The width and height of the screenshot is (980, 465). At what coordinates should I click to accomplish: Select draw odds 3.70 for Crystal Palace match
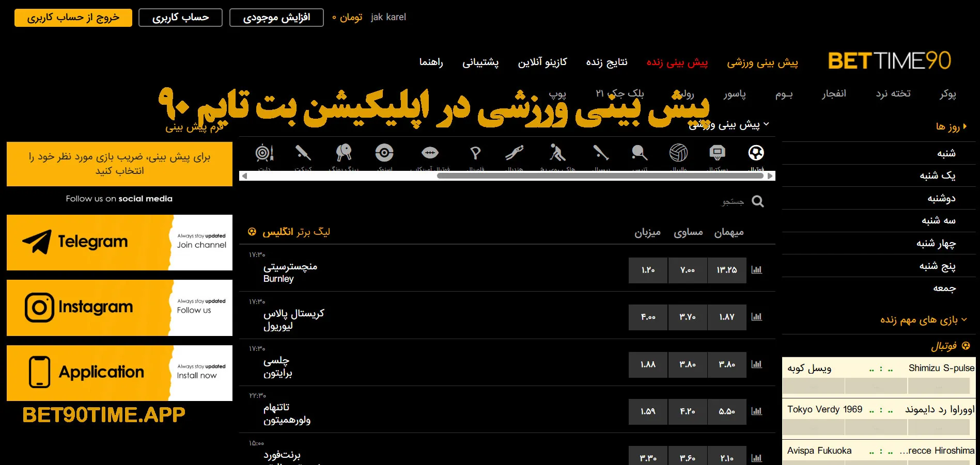(x=687, y=317)
